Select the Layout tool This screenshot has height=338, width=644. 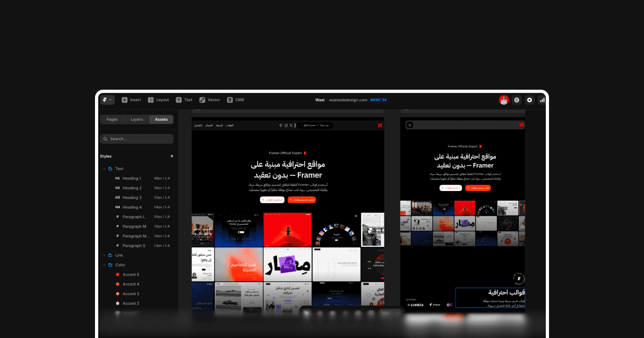(x=158, y=100)
